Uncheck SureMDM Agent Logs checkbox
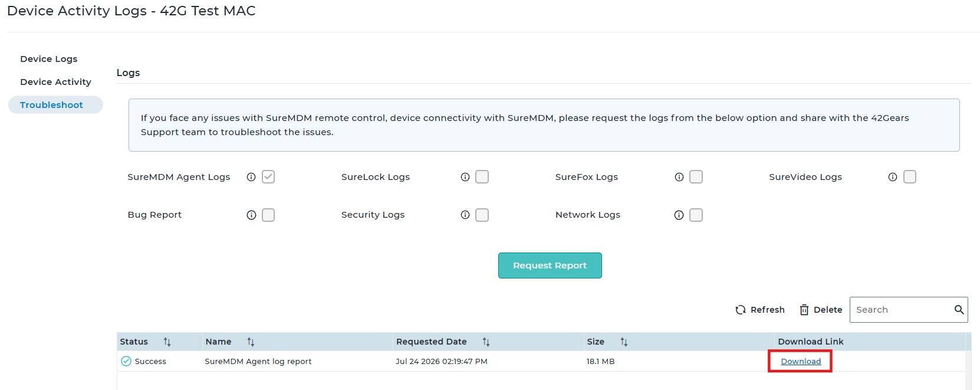The width and height of the screenshot is (980, 390). [268, 177]
